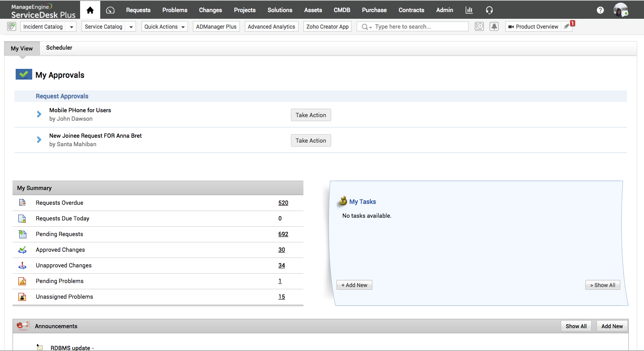This screenshot has width=644, height=351.
Task: Open the reports bar chart icon
Action: 469,10
